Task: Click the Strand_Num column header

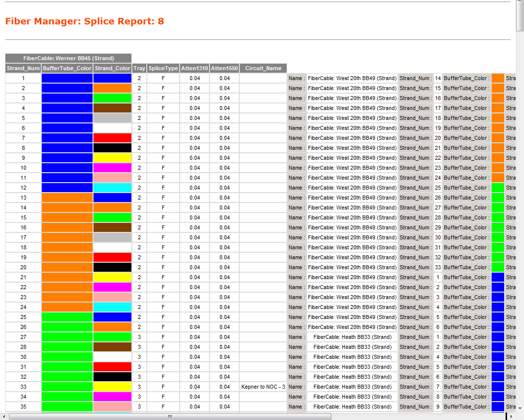Action: pos(23,68)
